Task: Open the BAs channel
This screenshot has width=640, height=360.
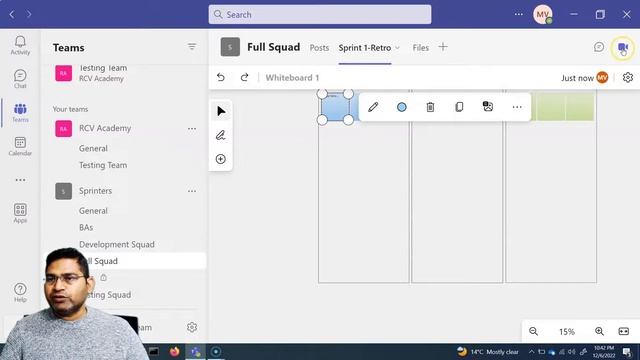Action: 86,227
